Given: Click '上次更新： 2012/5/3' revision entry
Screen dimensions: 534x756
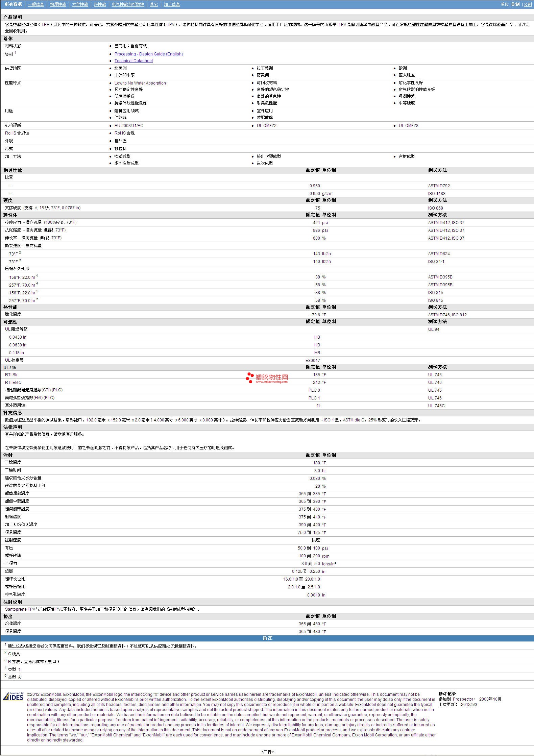Looking at the screenshot, I should pyautogui.click(x=458, y=705).
